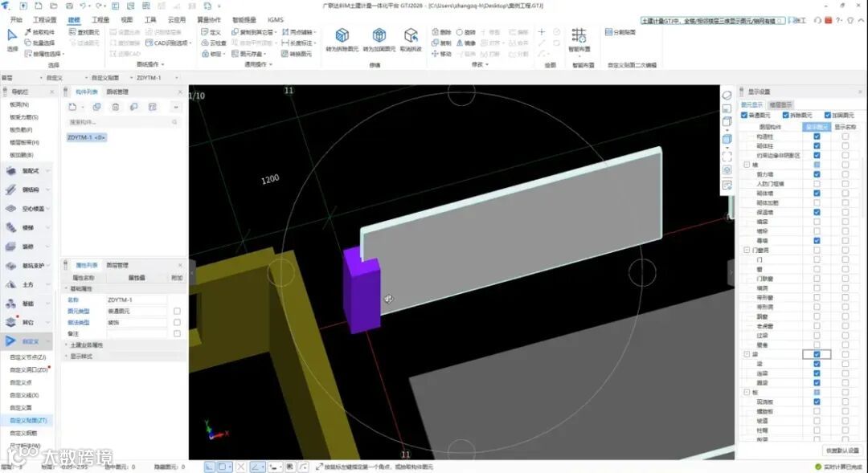Viewport: 868px width, 473px height.
Task: Click the 定义 define button in ribbon
Action: pos(211,32)
